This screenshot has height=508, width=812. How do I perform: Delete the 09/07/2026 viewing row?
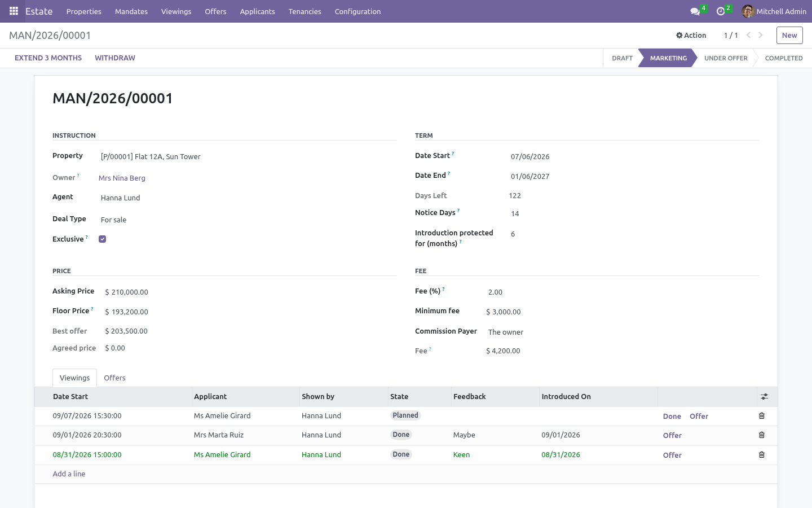click(762, 416)
